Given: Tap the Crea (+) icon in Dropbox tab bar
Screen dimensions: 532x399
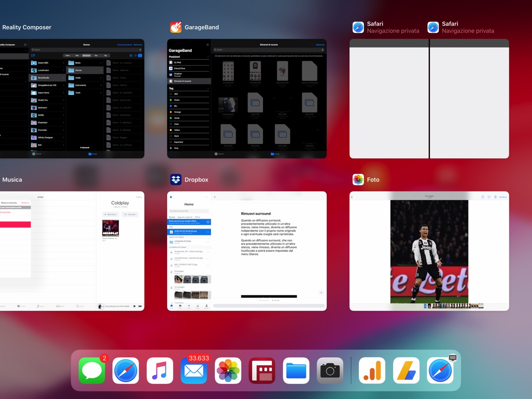Looking at the screenshot, I should pos(189,305).
